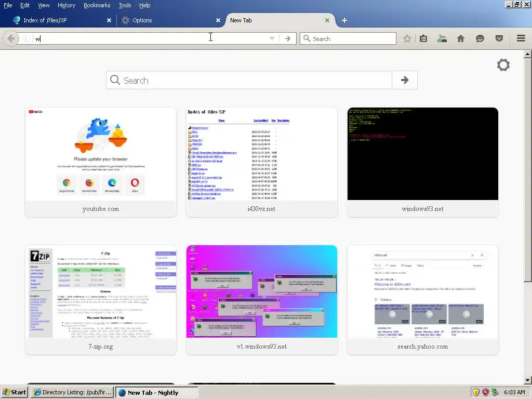The width and height of the screenshot is (532, 399).
Task: Select New Tab - Nightly taskbar button
Action: 157,392
